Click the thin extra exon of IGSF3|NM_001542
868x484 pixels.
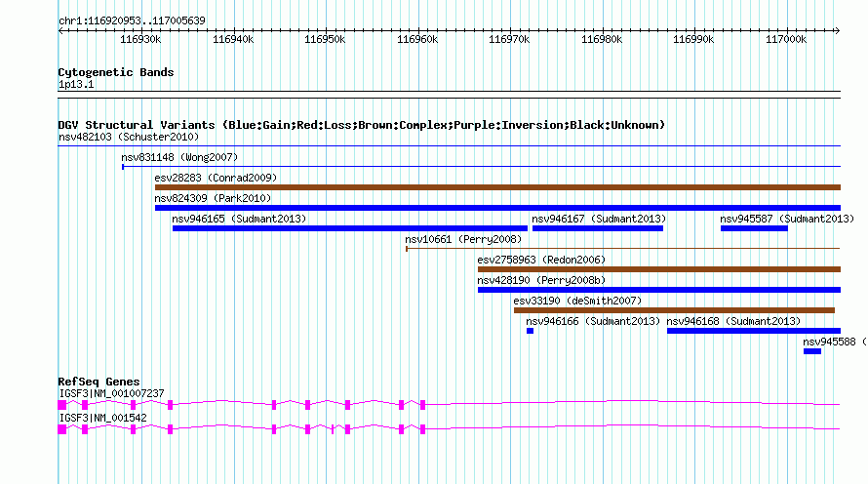pos(333,429)
